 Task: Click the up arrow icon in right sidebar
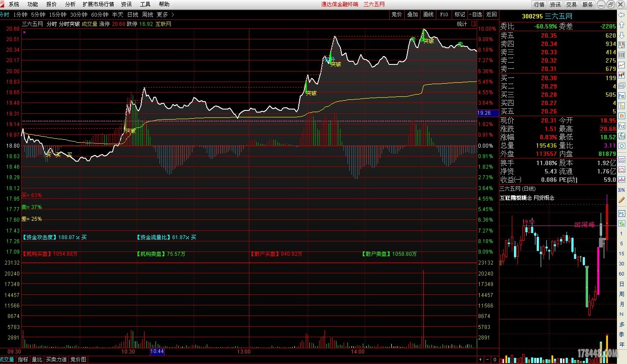pyautogui.click(x=621, y=25)
